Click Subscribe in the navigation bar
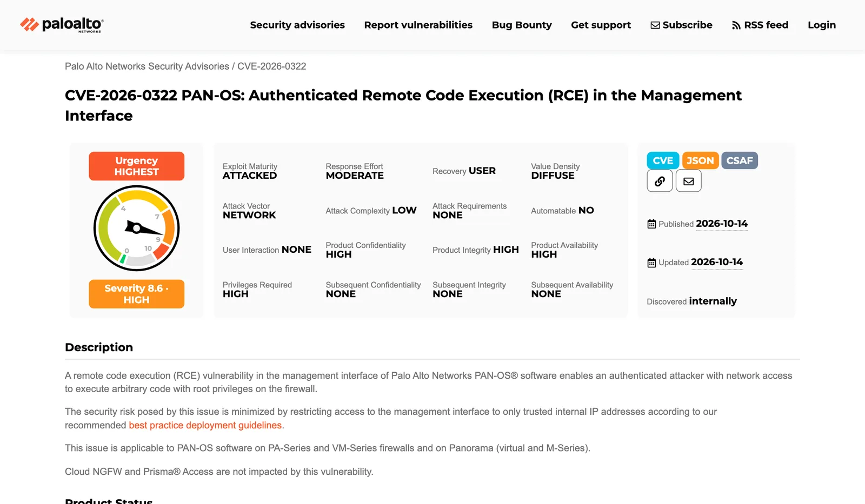This screenshot has width=865, height=504. [681, 25]
